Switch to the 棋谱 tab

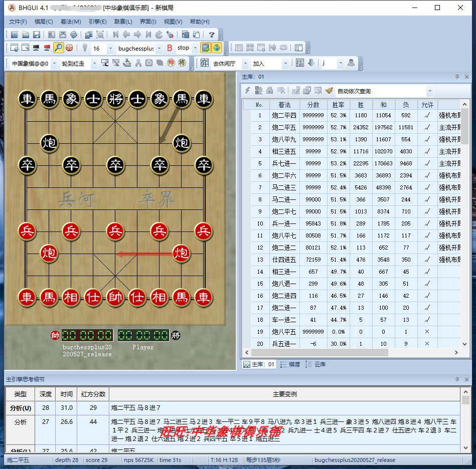pos(290,364)
